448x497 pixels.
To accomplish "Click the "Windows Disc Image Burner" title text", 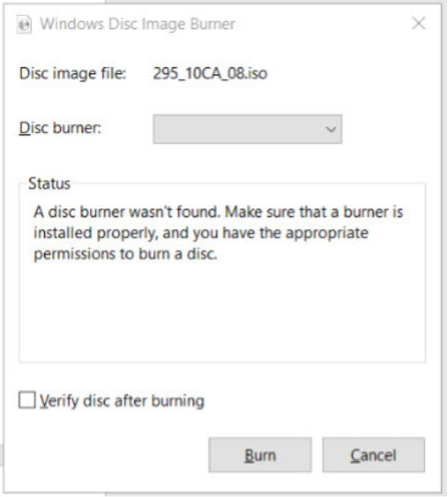I will click(137, 24).
